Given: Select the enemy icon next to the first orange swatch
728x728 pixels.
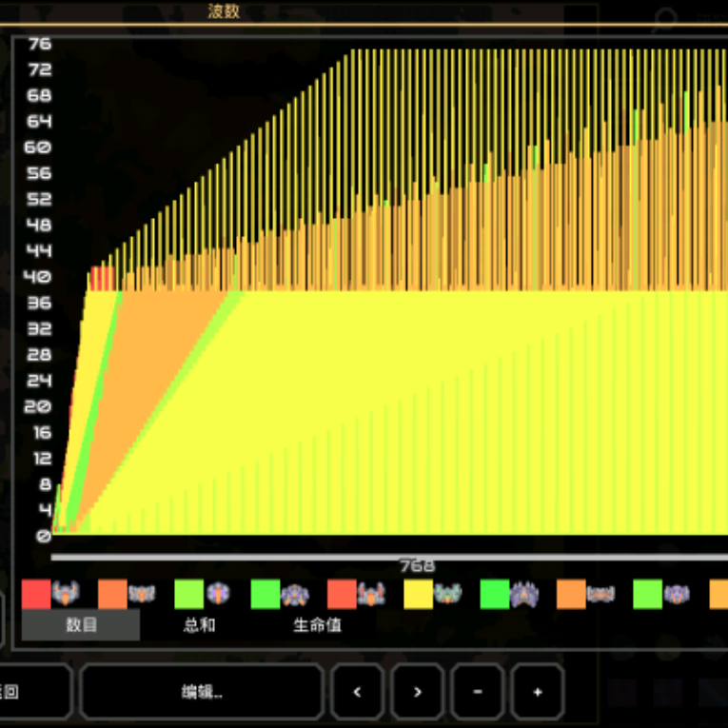Looking at the screenshot, I should 142,594.
